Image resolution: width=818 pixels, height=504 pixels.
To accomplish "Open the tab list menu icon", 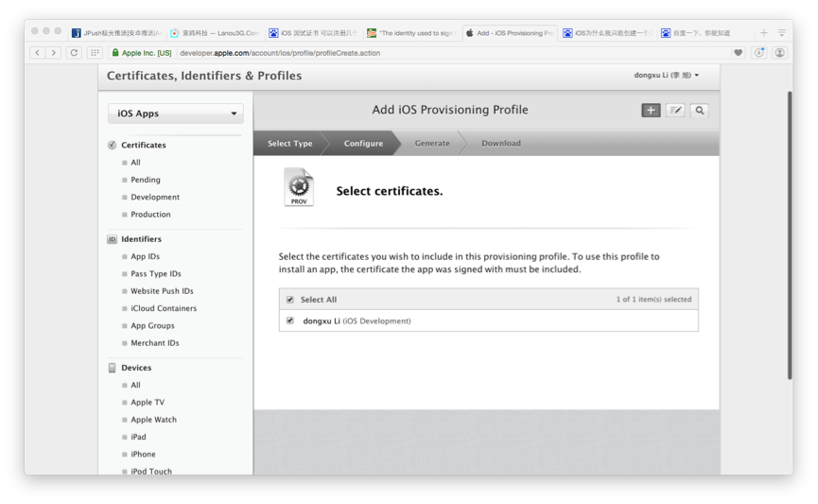I will tap(781, 33).
